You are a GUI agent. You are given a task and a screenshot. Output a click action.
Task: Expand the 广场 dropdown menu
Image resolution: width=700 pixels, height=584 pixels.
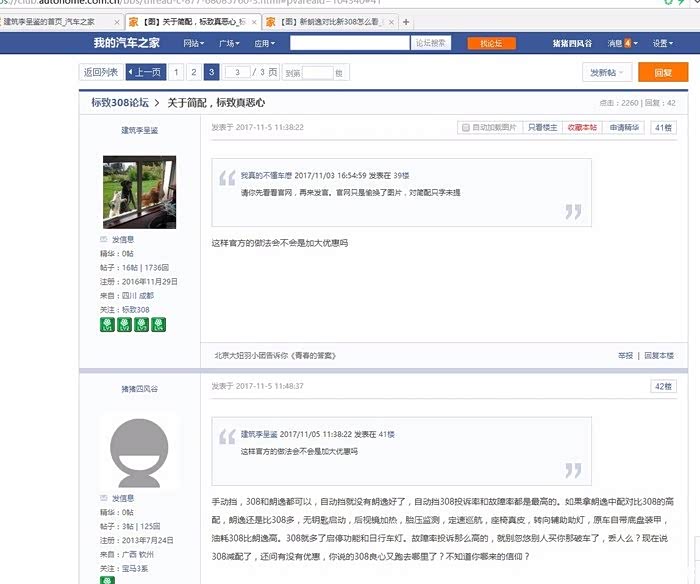coord(229,44)
